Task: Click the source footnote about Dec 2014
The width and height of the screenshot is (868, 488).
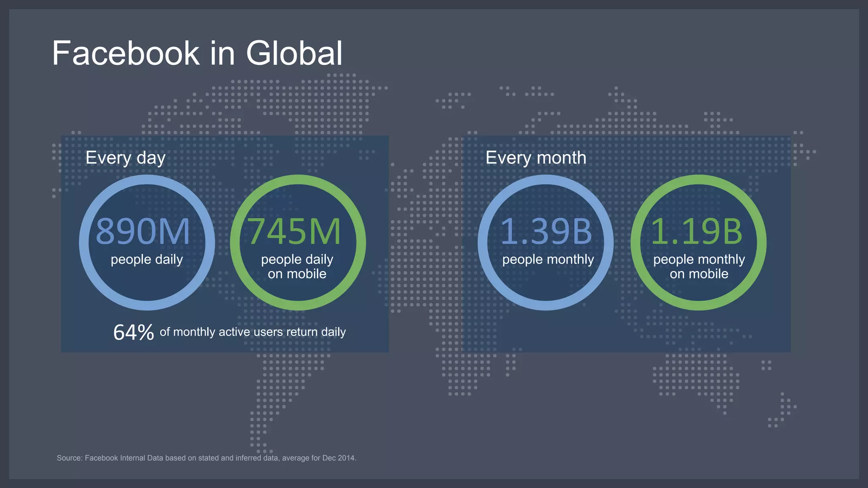Action: pos(206,458)
